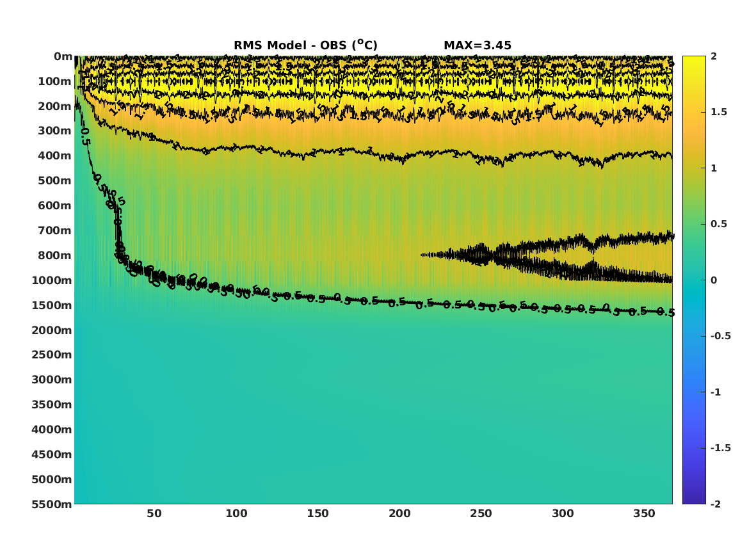Click the '3000m' depth axis label

pos(52,380)
